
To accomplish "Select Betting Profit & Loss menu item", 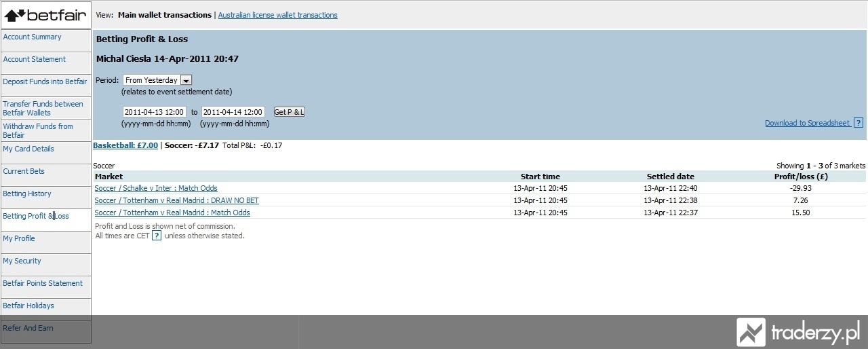I will coord(36,216).
